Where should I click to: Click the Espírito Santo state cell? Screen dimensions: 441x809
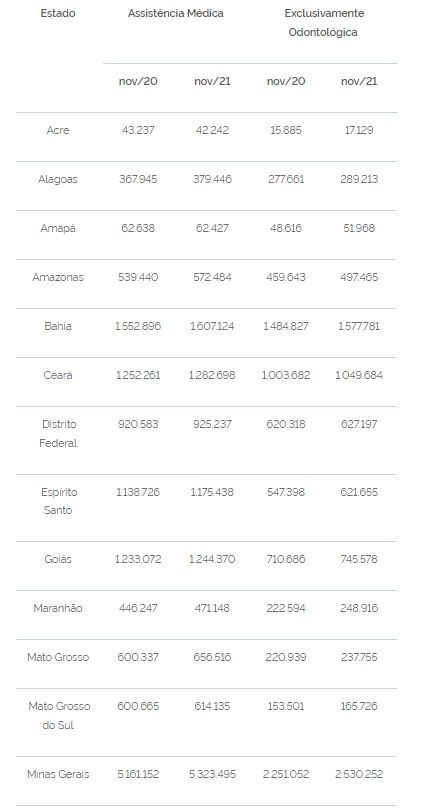58,501
